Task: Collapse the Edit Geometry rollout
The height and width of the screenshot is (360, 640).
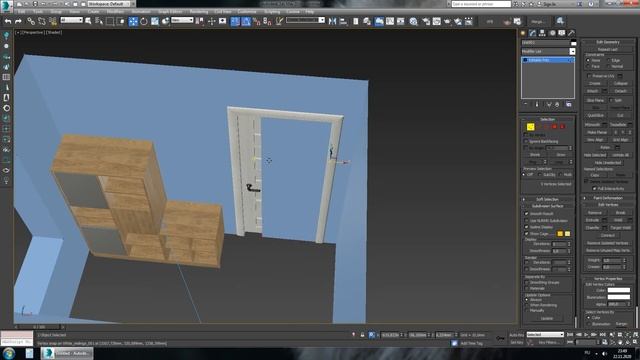Action: pyautogui.click(x=608, y=42)
